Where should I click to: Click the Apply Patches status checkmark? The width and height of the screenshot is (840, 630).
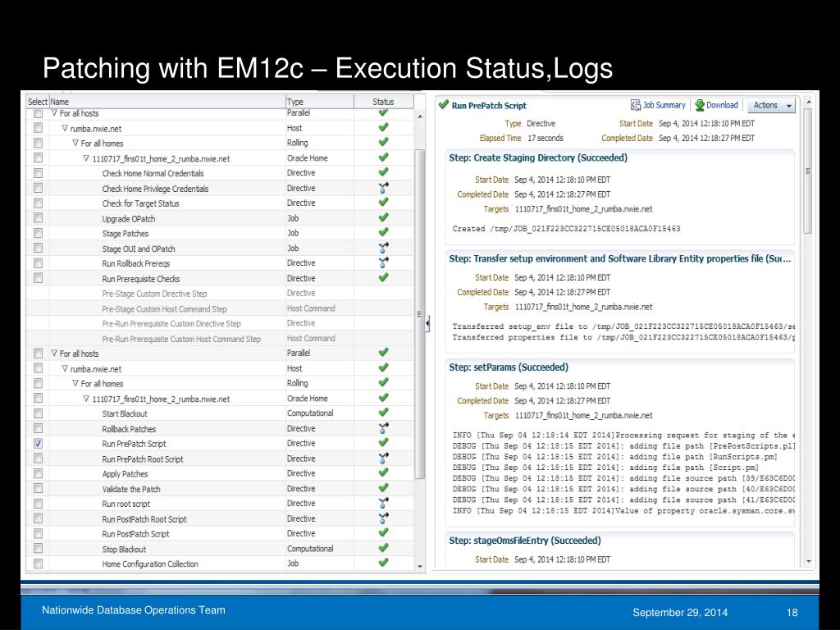point(383,472)
